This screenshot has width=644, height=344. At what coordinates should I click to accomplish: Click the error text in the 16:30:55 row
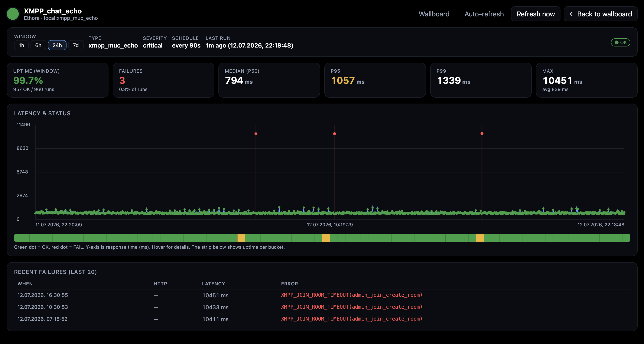click(351, 295)
